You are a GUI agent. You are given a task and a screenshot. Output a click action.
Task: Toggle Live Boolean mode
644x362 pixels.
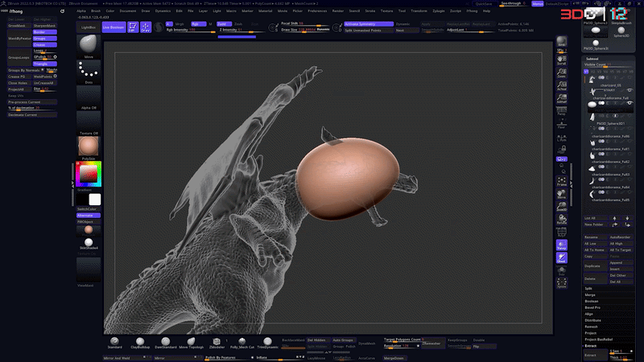click(114, 27)
